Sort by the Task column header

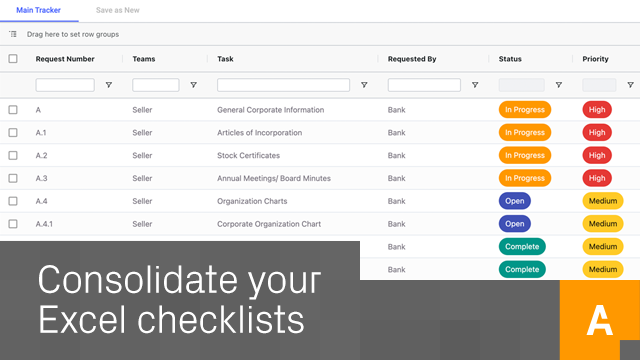tap(225, 59)
